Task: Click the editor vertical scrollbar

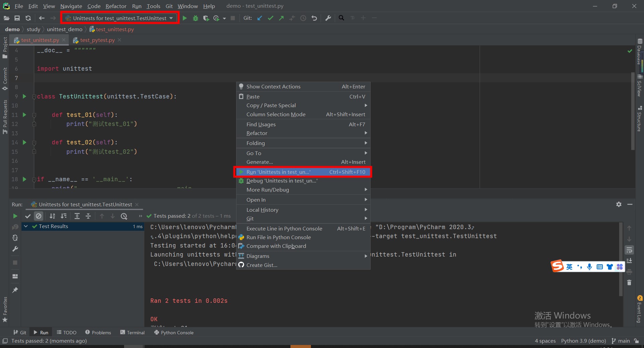Action: point(633,111)
